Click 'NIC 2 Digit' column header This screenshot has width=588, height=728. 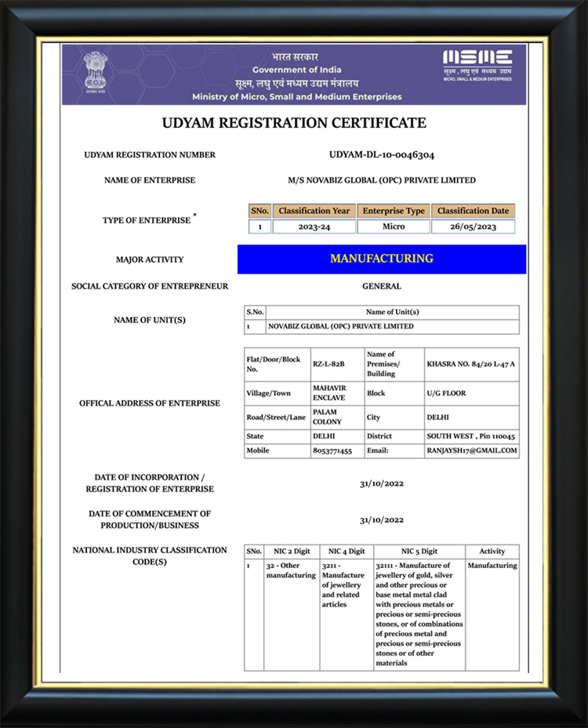tap(292, 551)
